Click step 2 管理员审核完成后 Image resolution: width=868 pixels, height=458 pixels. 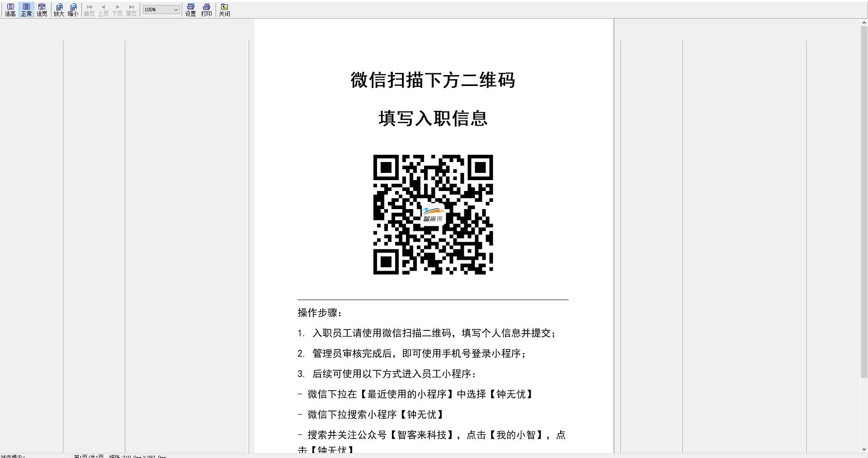pos(411,353)
